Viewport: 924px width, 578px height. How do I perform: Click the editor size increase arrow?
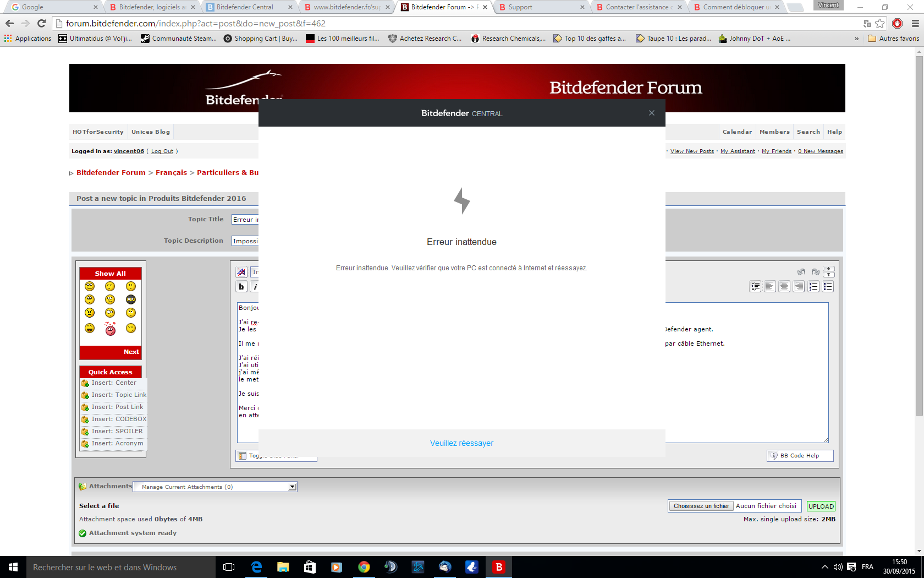tap(829, 275)
